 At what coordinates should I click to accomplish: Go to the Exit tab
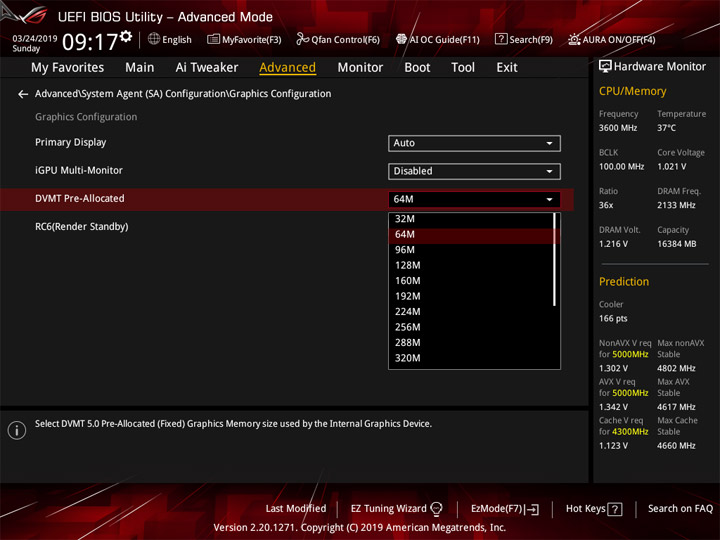(x=506, y=68)
